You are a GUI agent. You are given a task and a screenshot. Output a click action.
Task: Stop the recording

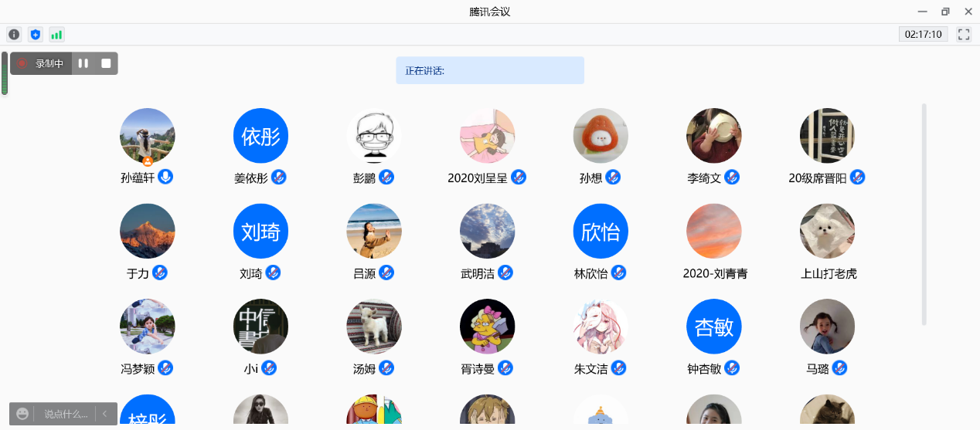tap(106, 63)
